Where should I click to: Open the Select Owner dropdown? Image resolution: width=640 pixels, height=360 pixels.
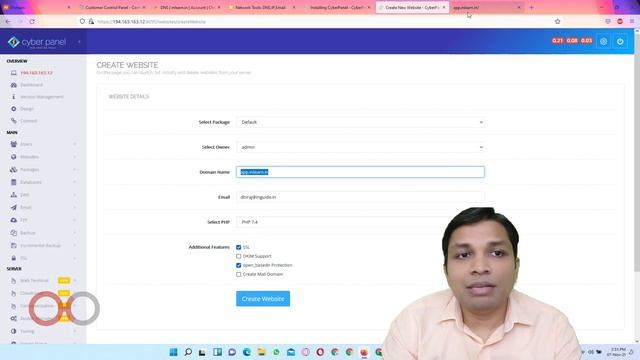pyautogui.click(x=360, y=147)
